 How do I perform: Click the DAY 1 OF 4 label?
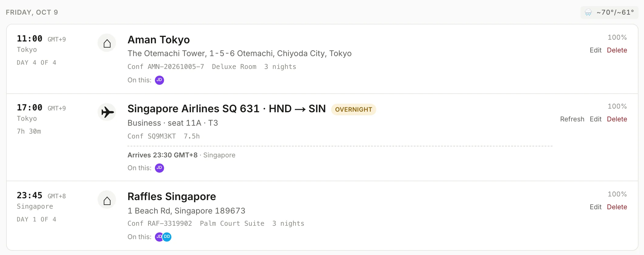[x=37, y=219]
